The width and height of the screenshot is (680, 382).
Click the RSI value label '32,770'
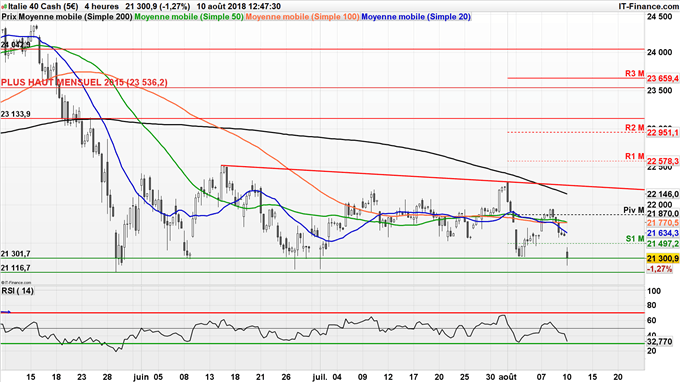[660, 342]
